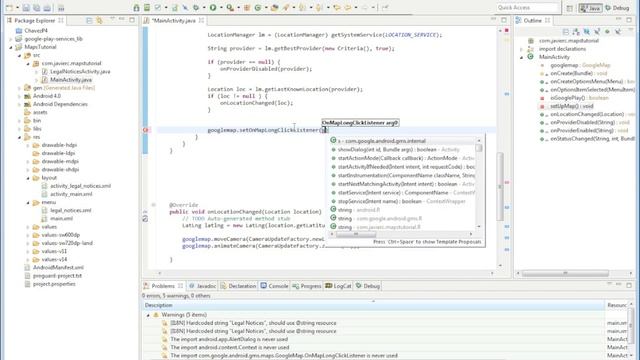
Task: Expand the Android Dependencies node
Action: (19, 104)
